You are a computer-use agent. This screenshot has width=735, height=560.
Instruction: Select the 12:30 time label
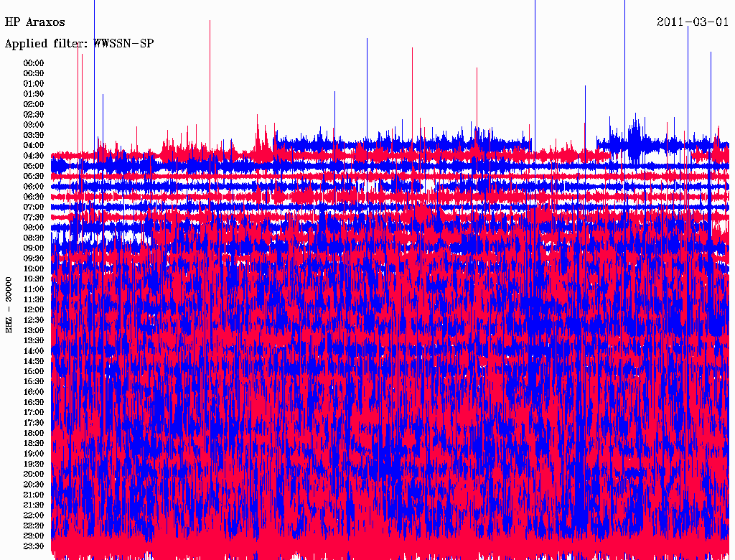[x=34, y=320]
